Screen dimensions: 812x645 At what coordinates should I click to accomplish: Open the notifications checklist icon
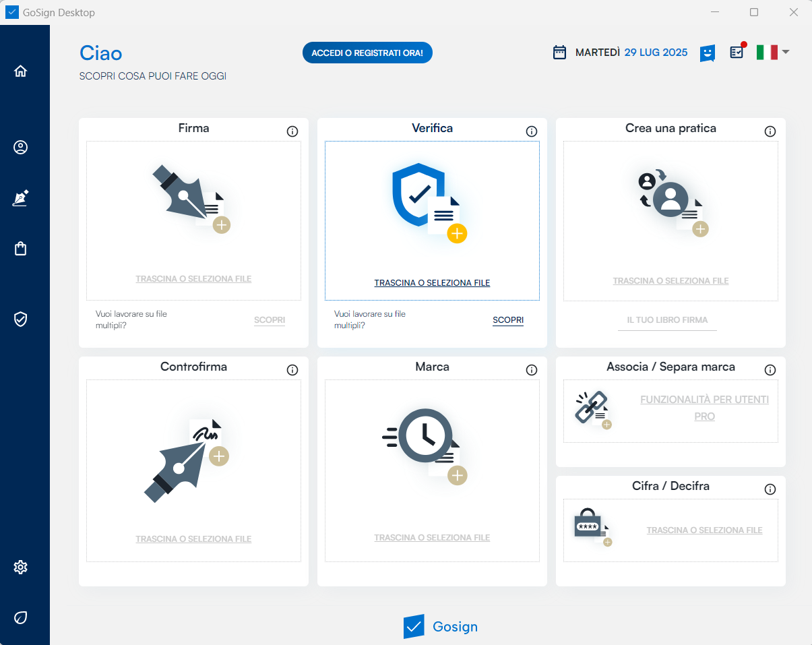tap(737, 52)
